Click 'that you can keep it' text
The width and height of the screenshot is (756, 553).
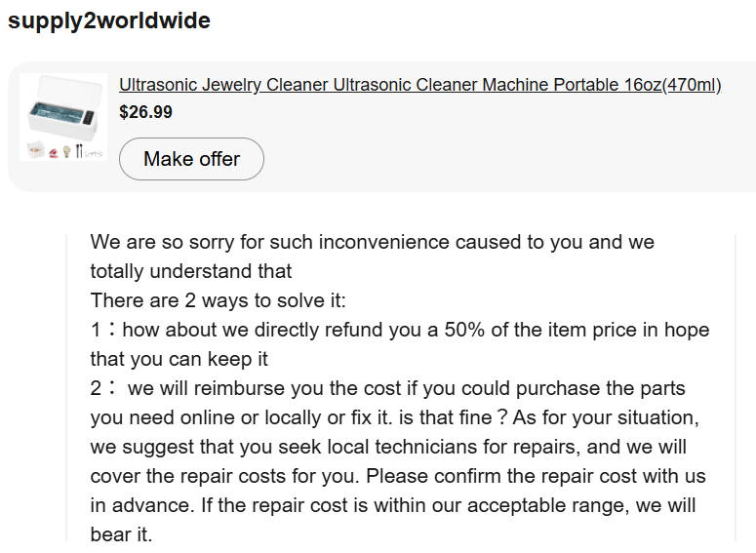click(179, 359)
